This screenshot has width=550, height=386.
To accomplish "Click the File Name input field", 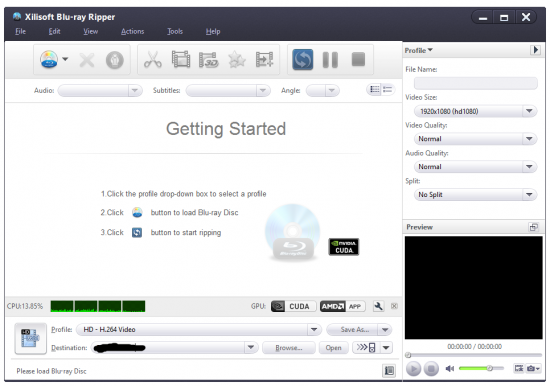I will (475, 83).
